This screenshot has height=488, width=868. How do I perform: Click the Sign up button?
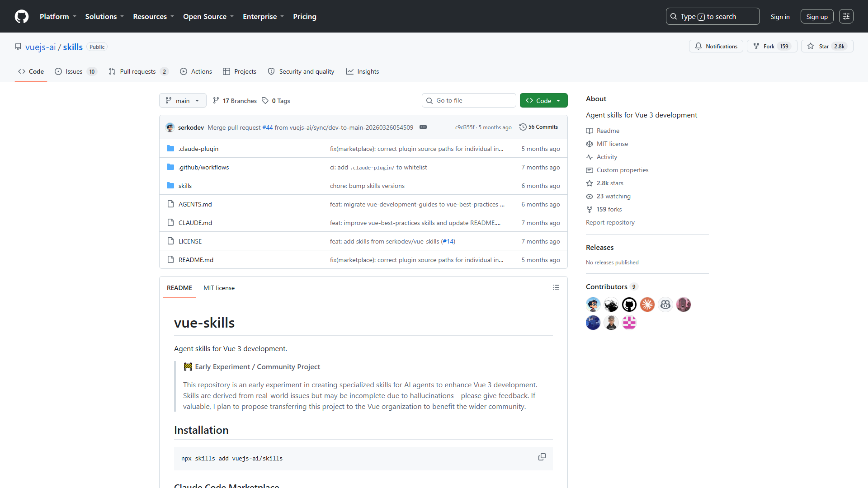[x=816, y=16]
